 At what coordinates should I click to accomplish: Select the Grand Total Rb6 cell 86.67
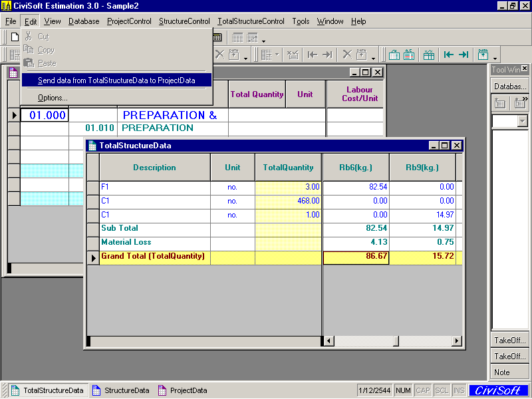click(x=356, y=257)
